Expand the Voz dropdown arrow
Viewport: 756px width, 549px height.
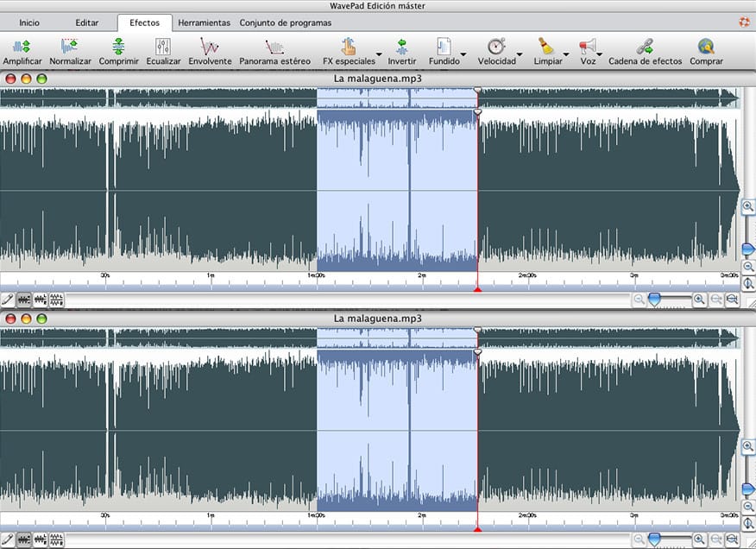tap(599, 54)
